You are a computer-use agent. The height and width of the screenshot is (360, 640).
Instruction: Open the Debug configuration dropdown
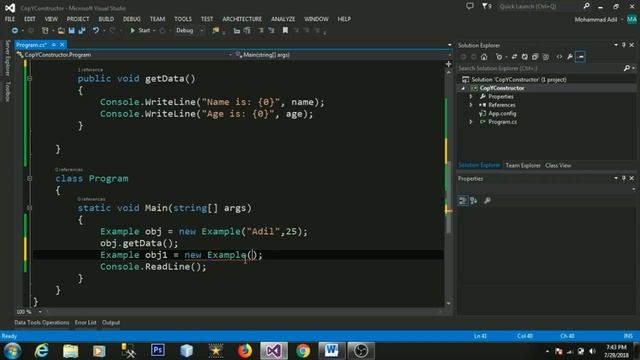click(189, 31)
